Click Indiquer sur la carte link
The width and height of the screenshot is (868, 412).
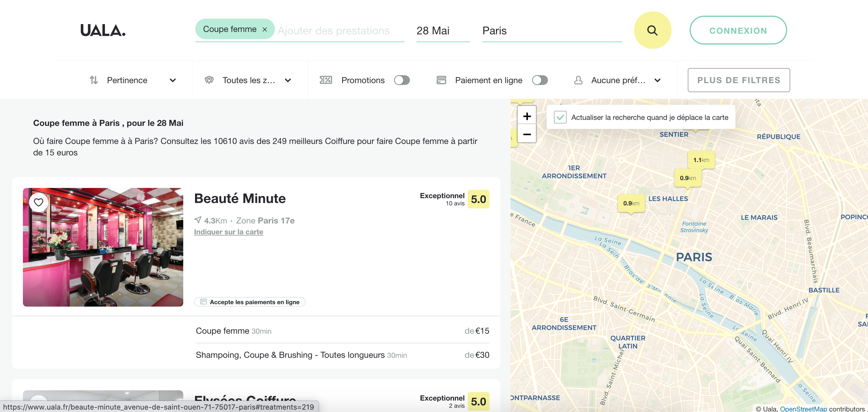click(x=228, y=232)
